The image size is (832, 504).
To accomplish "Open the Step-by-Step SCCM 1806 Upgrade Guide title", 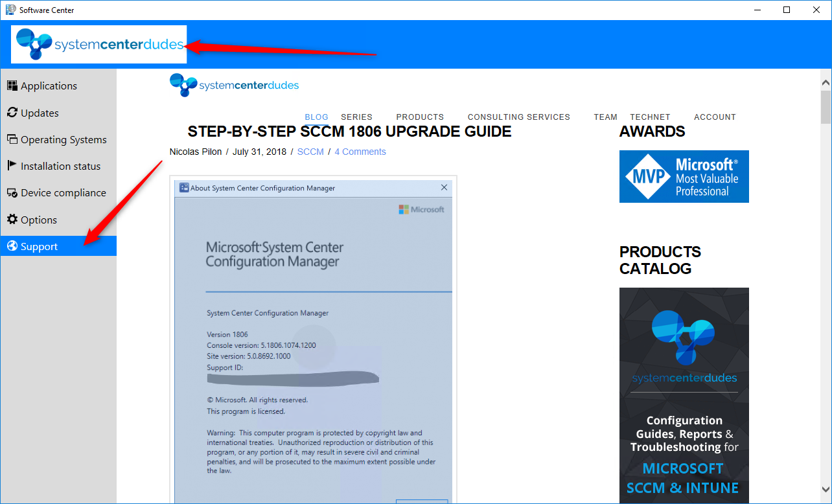I will point(349,132).
